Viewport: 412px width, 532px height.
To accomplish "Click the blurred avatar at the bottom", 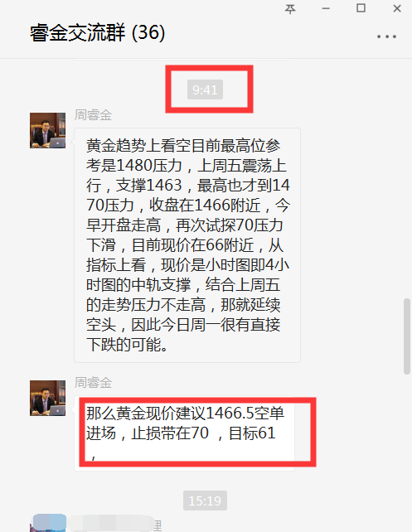I will (x=50, y=523).
